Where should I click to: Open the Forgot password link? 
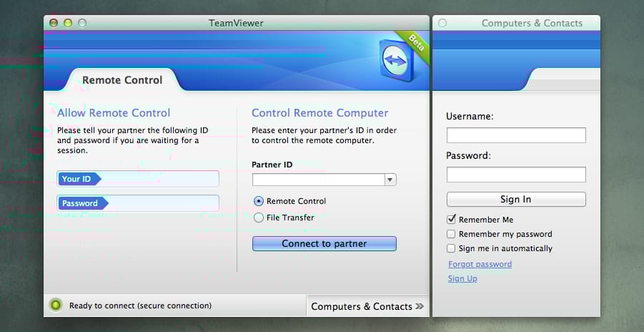pos(480,264)
